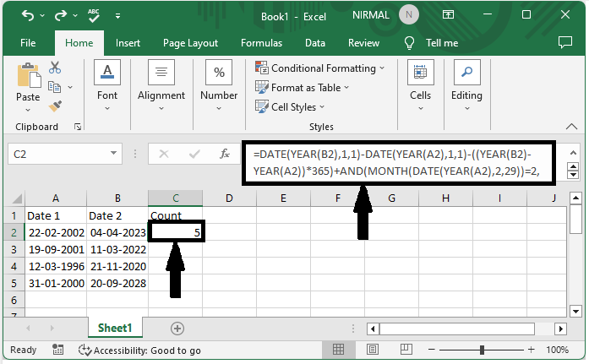Open the Font group menu
This screenshot has height=364, width=589.
pyautogui.click(x=107, y=85)
